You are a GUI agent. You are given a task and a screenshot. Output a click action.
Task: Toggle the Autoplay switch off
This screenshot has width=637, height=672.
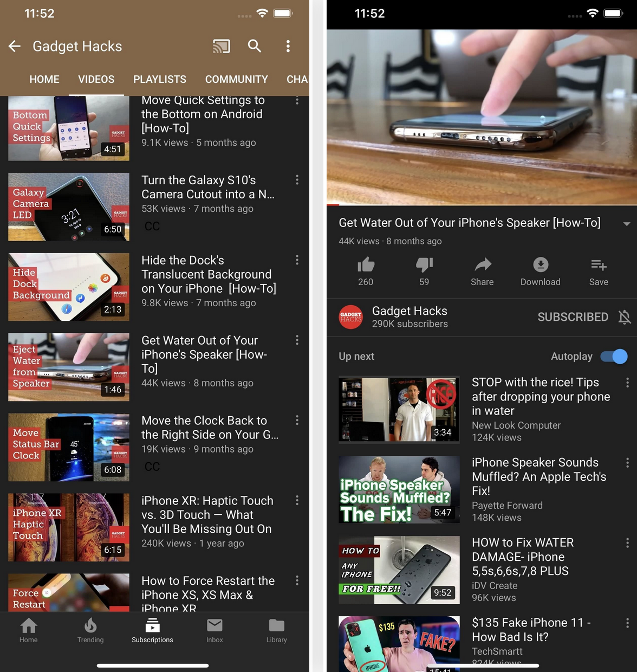click(614, 357)
